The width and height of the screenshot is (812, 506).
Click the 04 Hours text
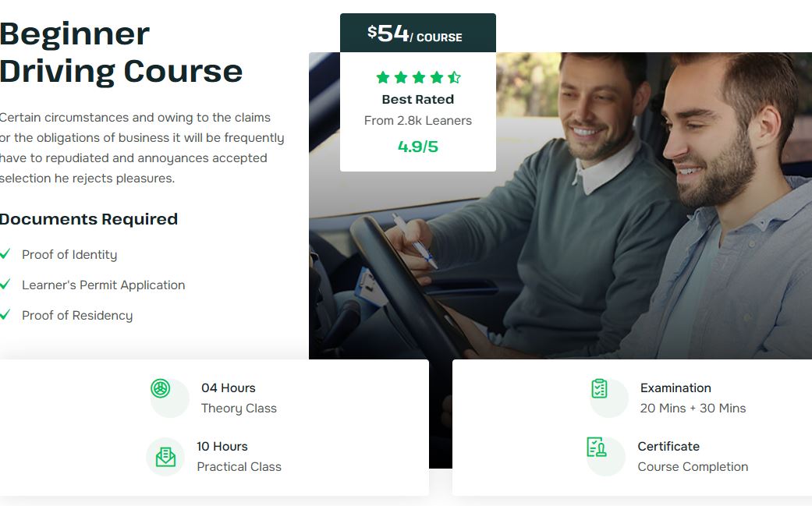click(x=229, y=388)
